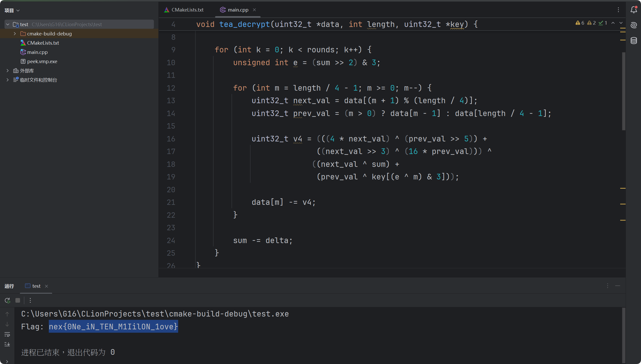Click the scroll up arrow in console
641x364 pixels.
click(x=7, y=314)
